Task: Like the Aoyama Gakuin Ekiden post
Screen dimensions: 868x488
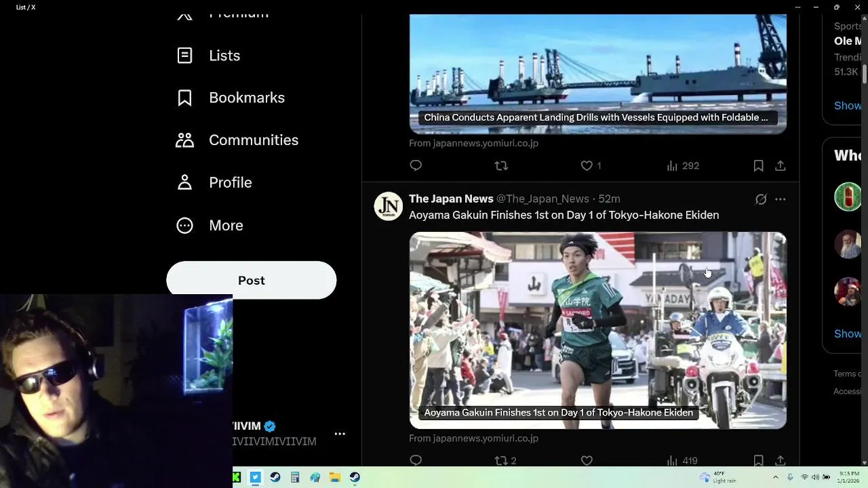Action: (x=587, y=461)
